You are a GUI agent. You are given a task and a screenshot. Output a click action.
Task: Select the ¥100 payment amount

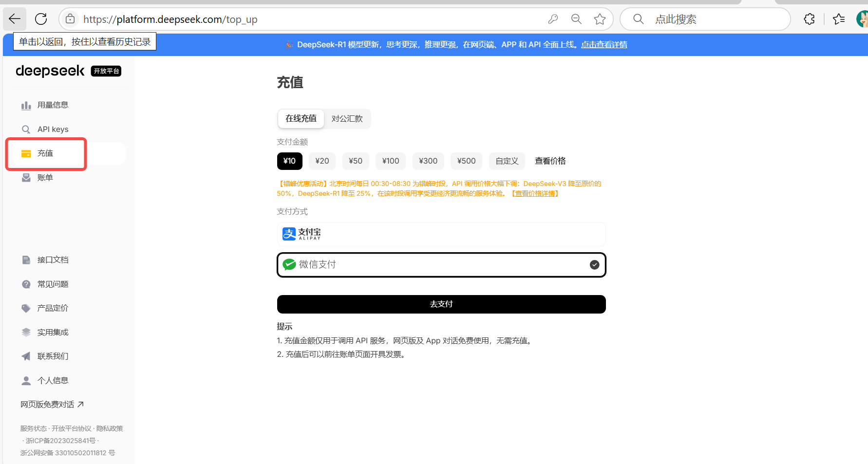click(391, 161)
